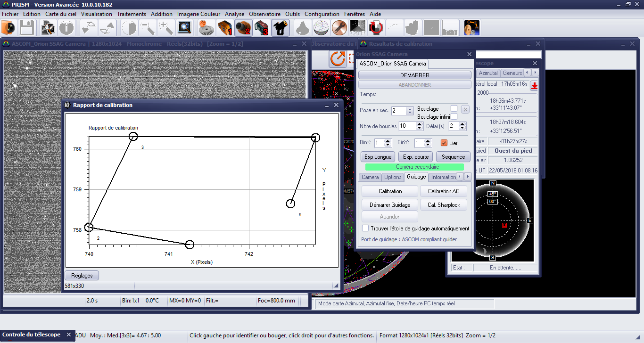Click the camera number 3 toolbar icon
The width and height of the screenshot is (644, 343).
262,28
